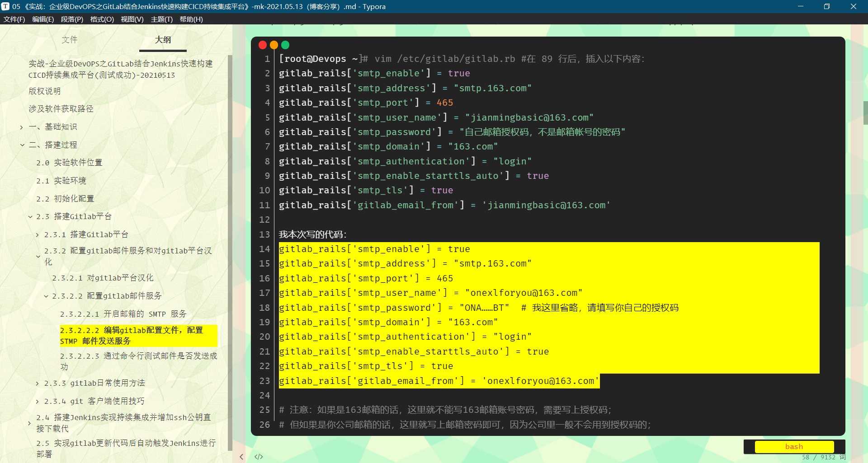Open the 文件(F) menu

(x=14, y=19)
